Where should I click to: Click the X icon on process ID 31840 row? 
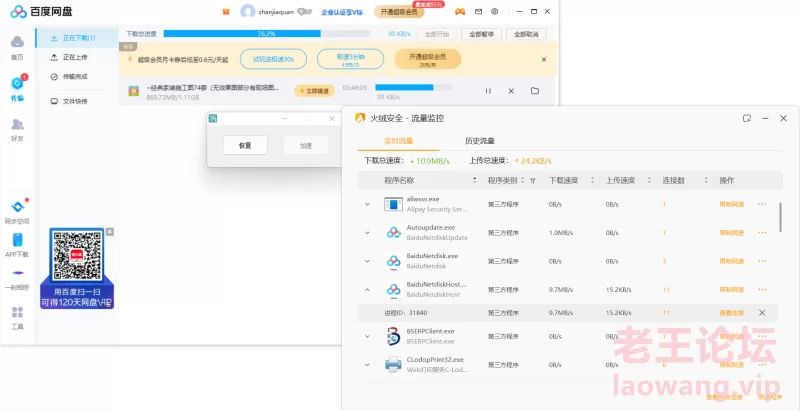pos(762,313)
